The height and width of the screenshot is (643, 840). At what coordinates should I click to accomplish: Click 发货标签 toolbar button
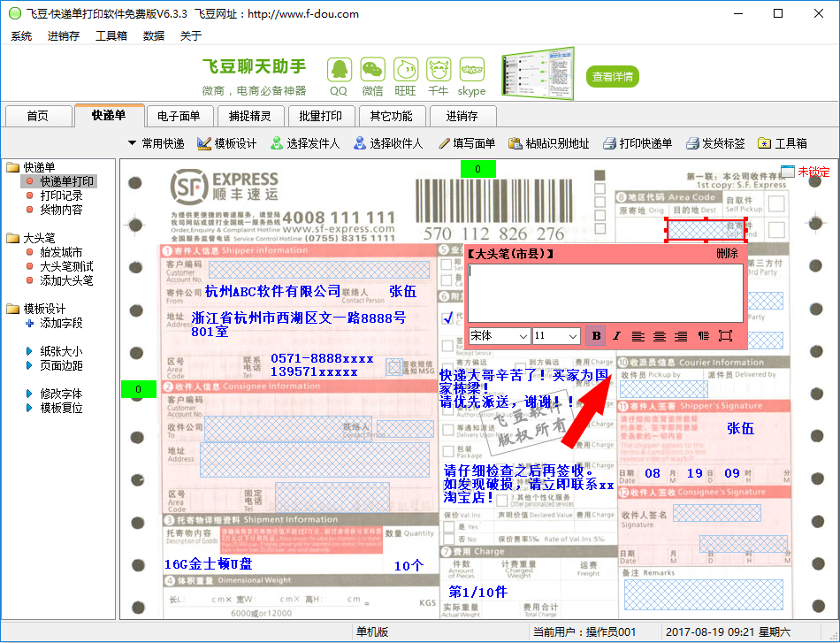point(715,143)
